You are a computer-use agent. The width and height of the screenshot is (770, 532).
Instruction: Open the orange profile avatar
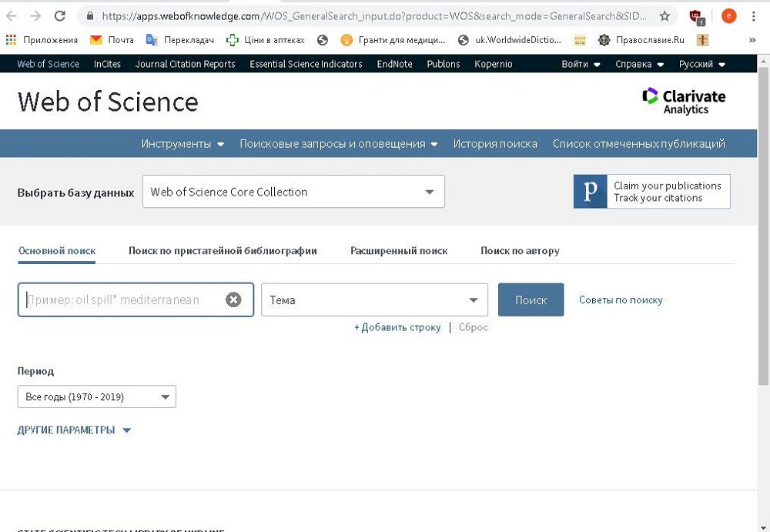coord(728,16)
